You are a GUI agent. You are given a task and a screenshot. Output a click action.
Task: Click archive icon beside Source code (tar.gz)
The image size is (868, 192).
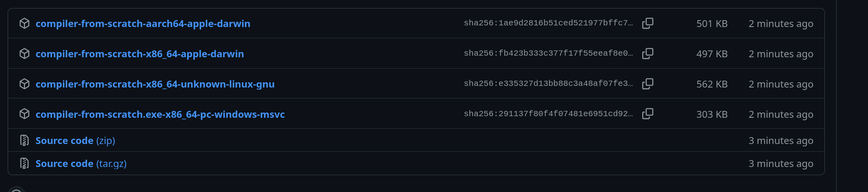25,163
